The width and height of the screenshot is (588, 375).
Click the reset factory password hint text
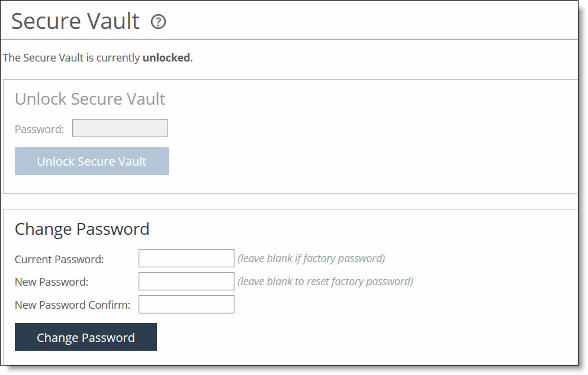pyautogui.click(x=326, y=281)
